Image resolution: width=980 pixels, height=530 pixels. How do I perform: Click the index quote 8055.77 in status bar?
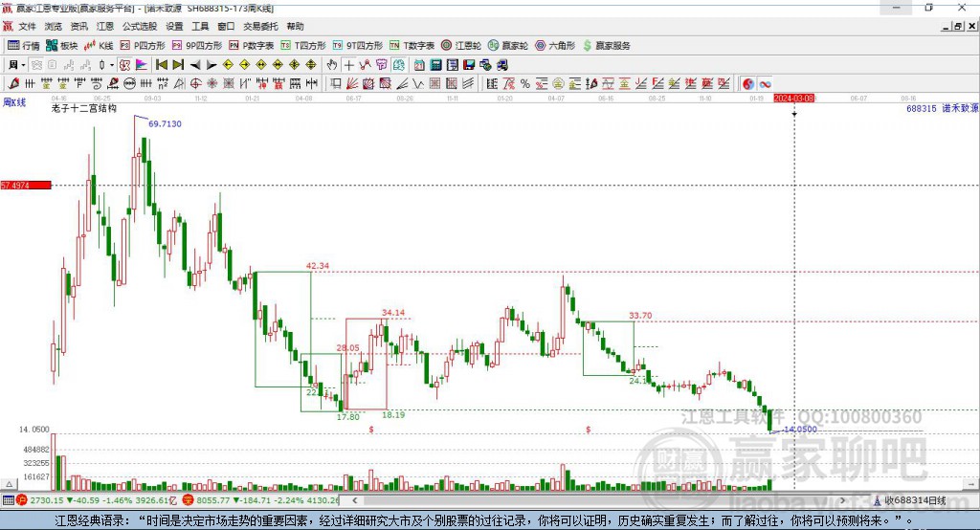click(x=213, y=500)
